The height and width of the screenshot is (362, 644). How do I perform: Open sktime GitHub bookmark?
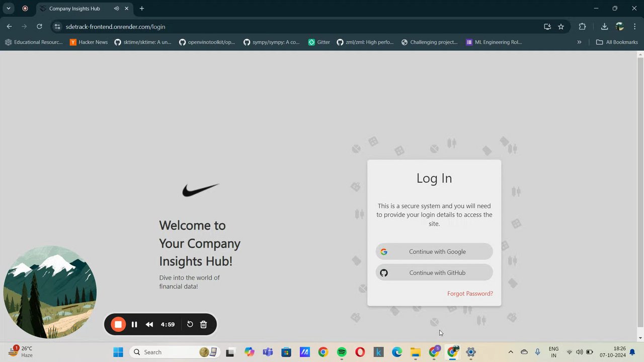coord(143,42)
